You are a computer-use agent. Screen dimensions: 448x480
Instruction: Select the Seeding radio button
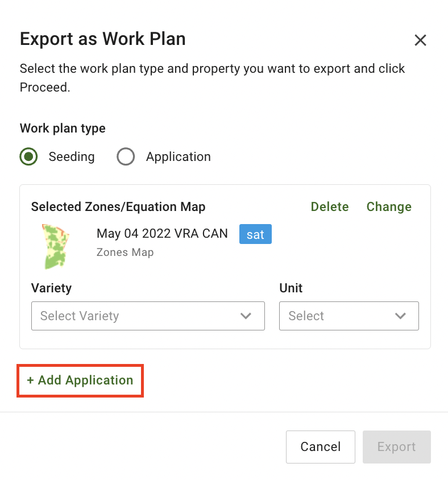(x=29, y=156)
